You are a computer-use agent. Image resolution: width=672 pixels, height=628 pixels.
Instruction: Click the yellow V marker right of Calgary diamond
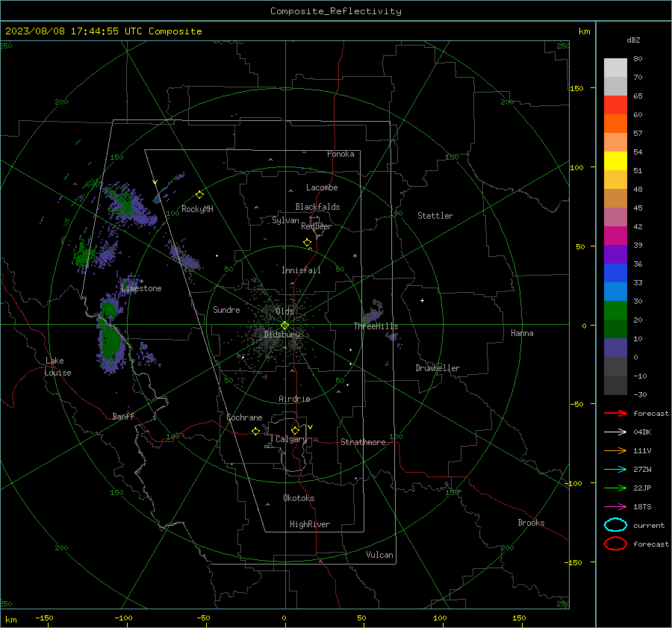tap(311, 427)
